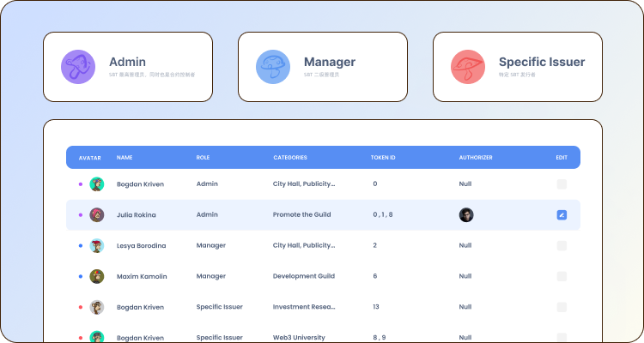Click Development Guild category cell
The width and height of the screenshot is (644, 343).
[x=304, y=276]
